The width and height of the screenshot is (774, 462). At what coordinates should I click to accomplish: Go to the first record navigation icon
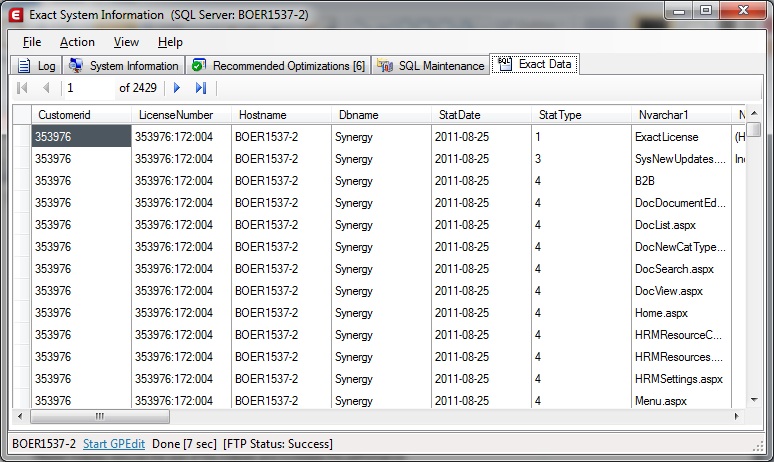tap(22, 88)
